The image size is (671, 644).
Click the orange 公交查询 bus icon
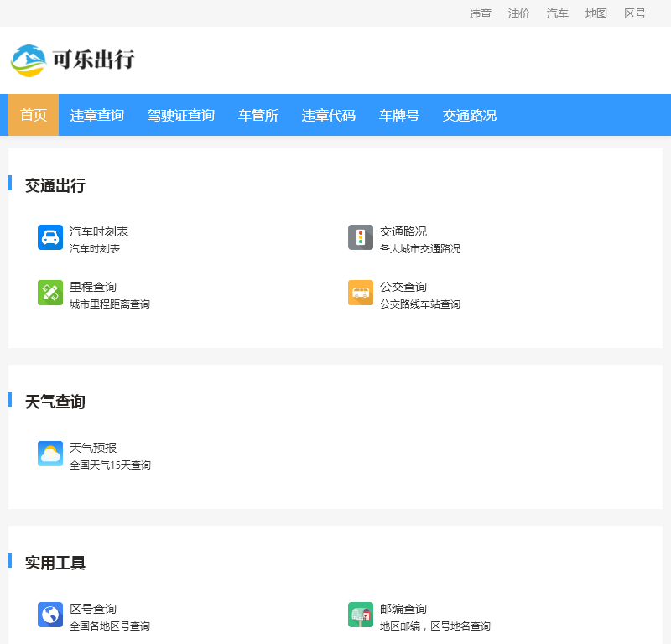361,293
